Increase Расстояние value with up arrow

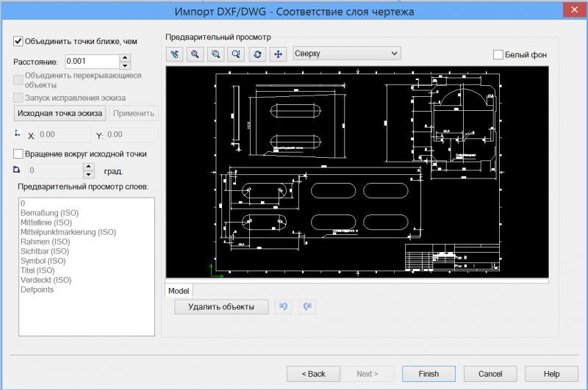(125, 58)
